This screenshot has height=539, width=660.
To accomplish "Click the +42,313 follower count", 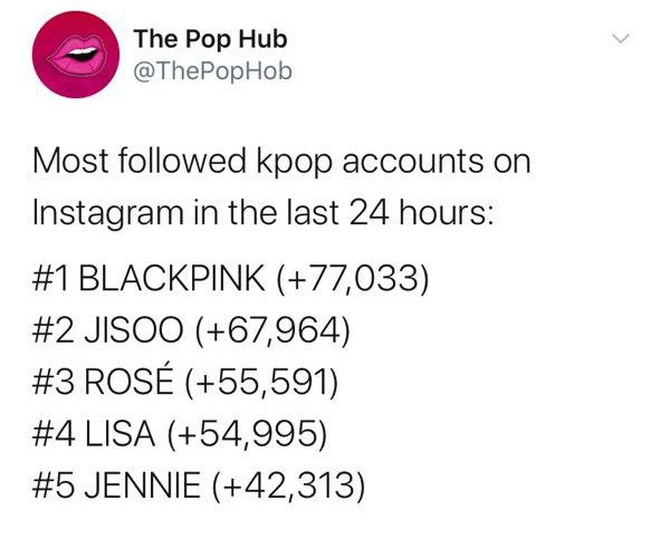I will click(289, 486).
